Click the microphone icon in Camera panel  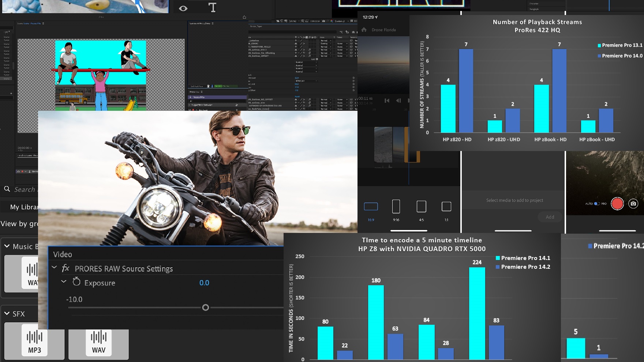coord(212,86)
